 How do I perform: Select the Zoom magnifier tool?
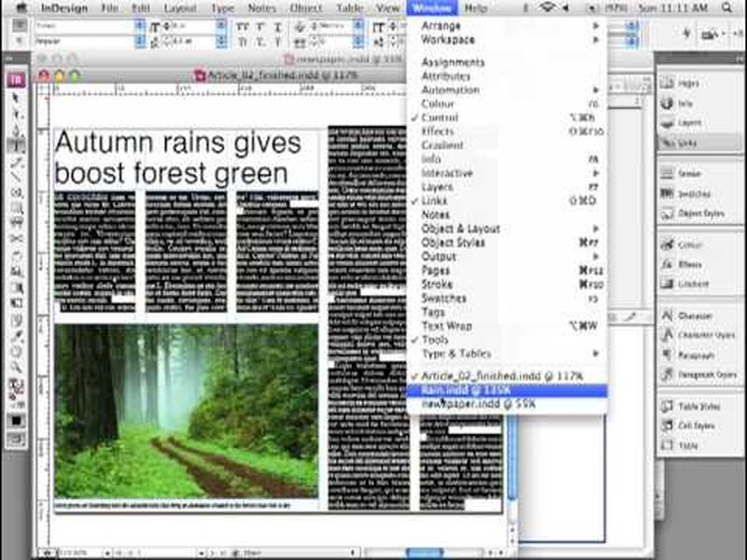tap(16, 367)
